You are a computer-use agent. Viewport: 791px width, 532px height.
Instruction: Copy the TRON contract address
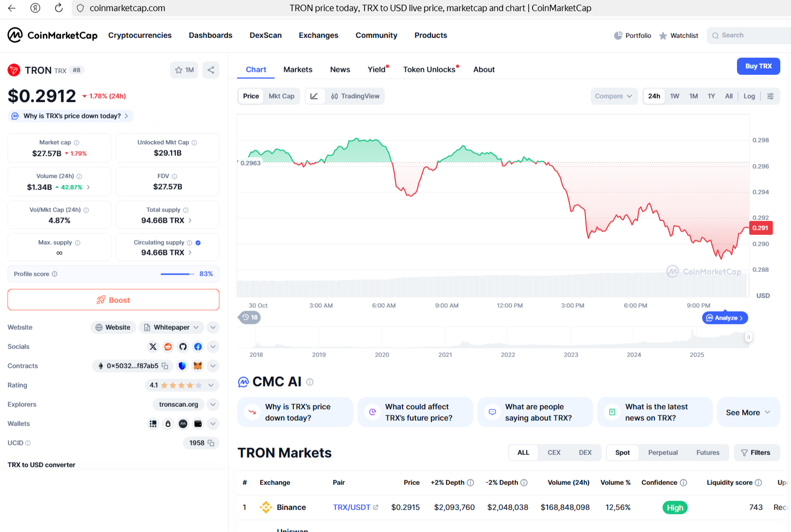(x=165, y=366)
